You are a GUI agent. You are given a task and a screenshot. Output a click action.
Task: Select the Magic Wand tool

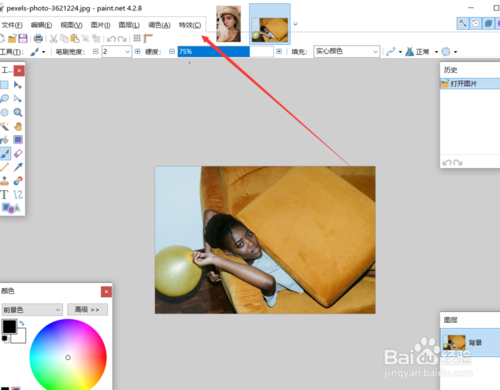(4, 126)
